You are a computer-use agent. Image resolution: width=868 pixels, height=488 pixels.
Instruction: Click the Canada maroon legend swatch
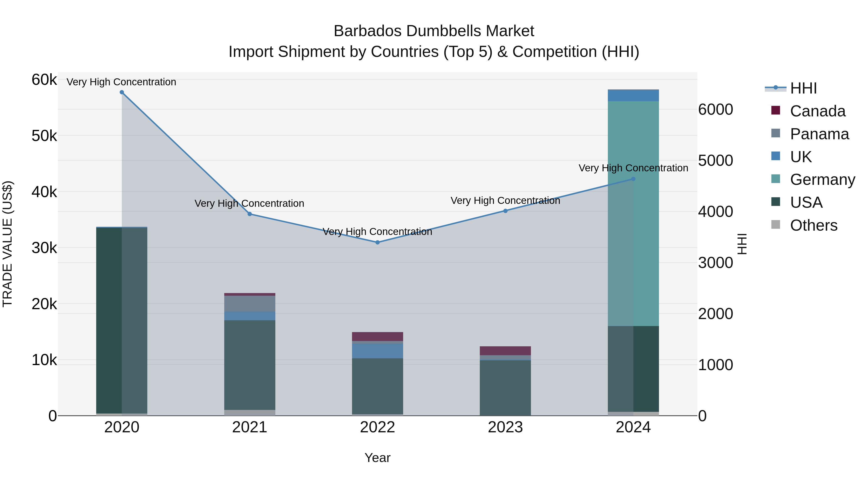[776, 110]
